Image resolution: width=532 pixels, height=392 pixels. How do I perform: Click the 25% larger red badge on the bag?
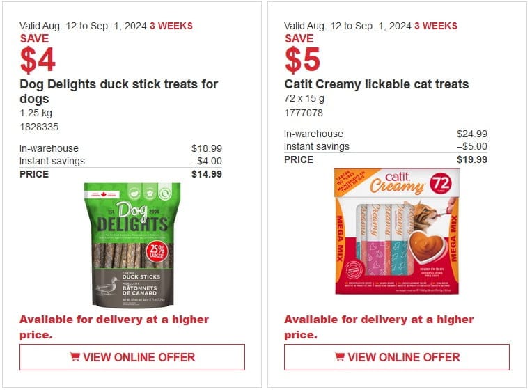(157, 252)
